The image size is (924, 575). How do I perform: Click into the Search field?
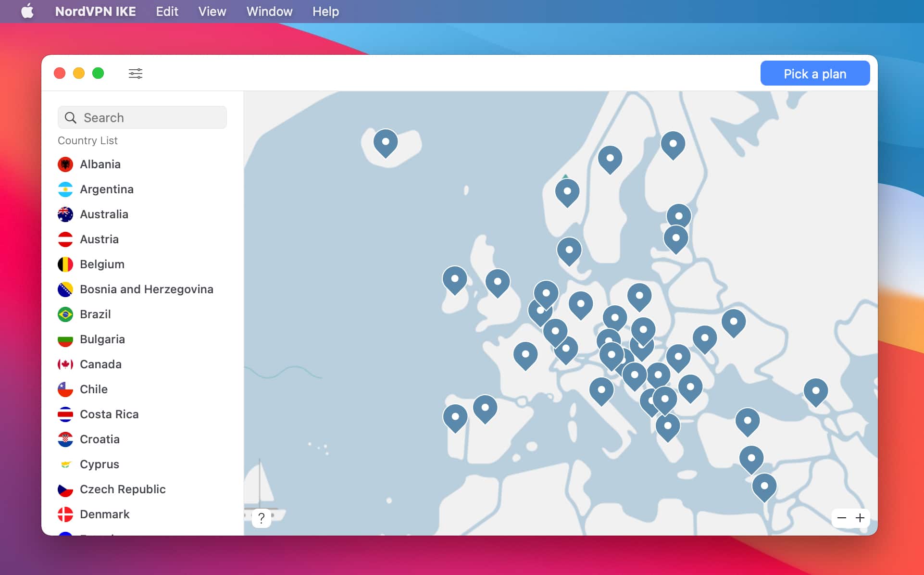point(142,117)
